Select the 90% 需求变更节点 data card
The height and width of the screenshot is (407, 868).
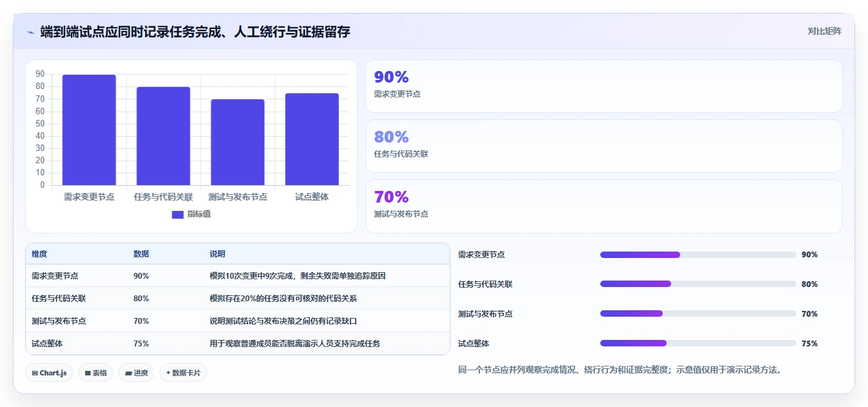coord(603,86)
